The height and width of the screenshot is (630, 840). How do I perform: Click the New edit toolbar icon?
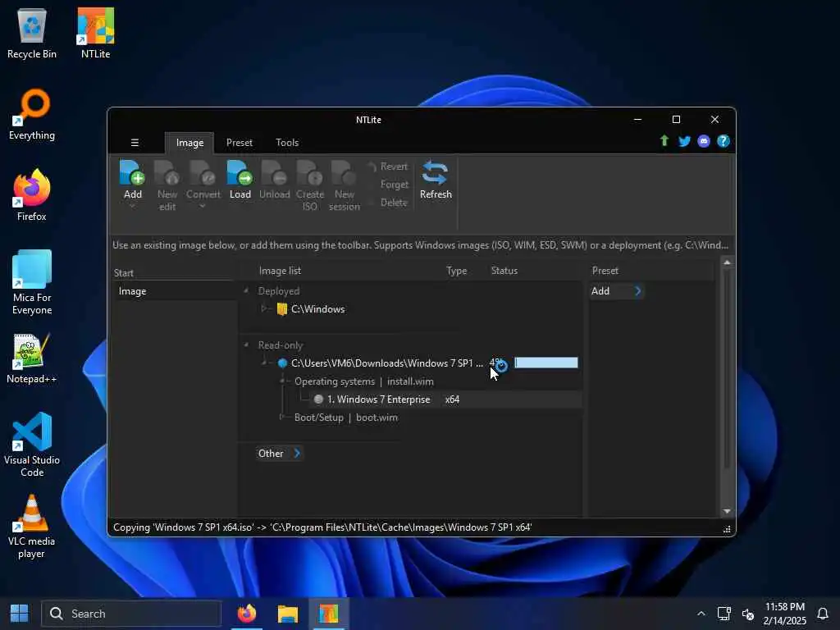(167, 172)
